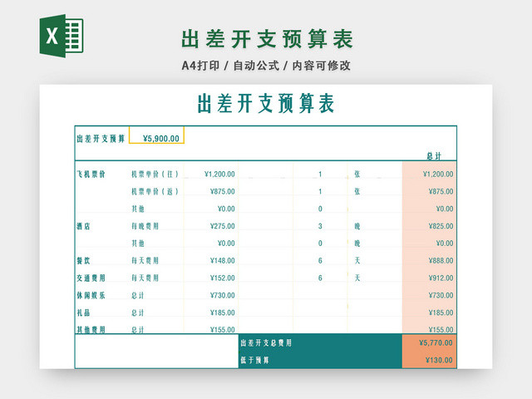Select the peach-column total ¥730.00
This screenshot has width=532, height=399.
pos(441,296)
